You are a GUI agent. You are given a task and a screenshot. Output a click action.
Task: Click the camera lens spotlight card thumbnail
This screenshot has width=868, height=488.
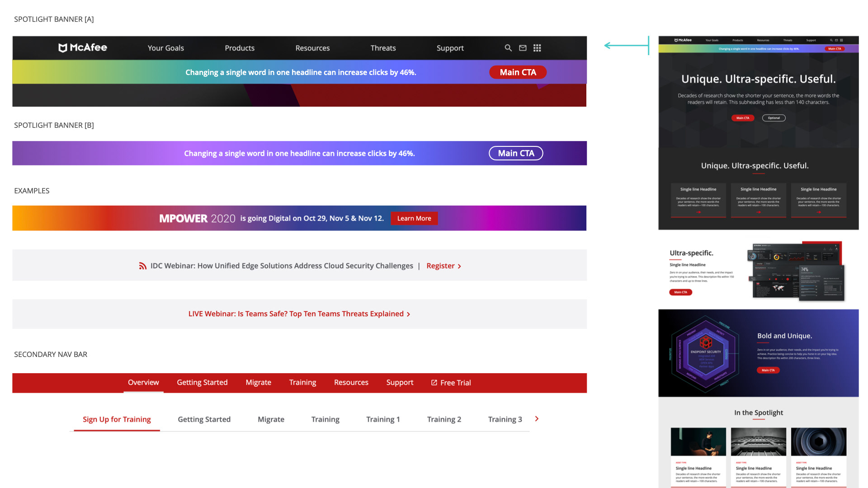[818, 441]
